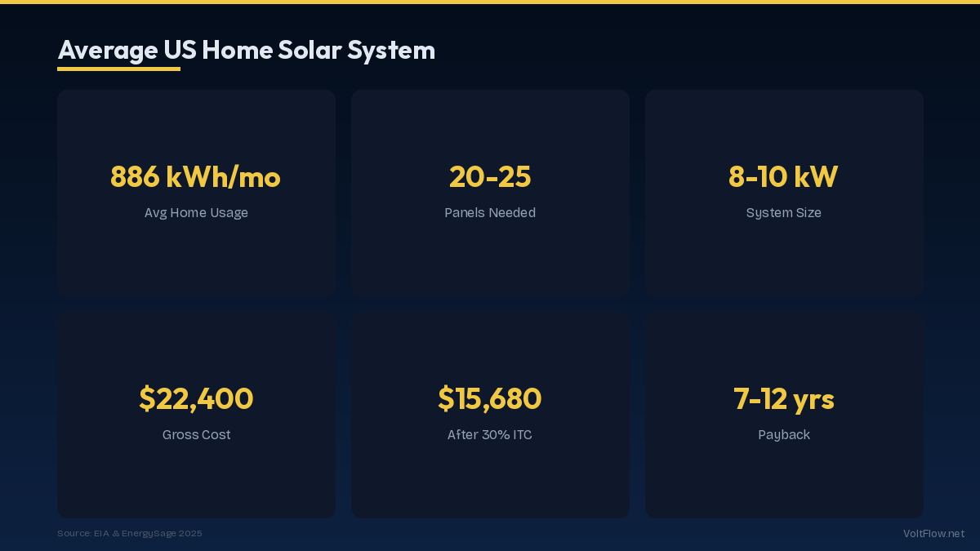Click the yellow bar along the top edge
The image size is (980, 551).
(x=490, y=2)
